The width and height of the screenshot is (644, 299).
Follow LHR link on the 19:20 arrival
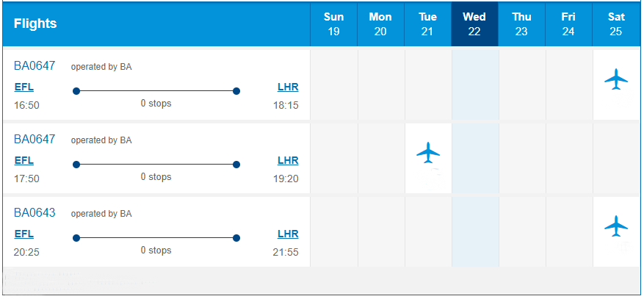coord(288,161)
